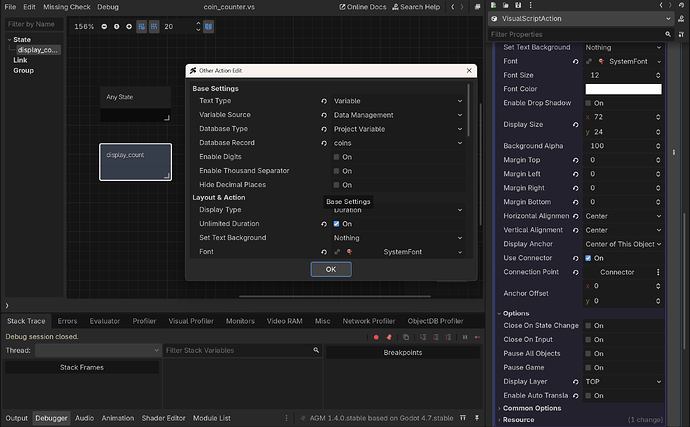Click the zoom out minus icon in graph toolbar
Viewport: 690px width, 427px height.
click(104, 26)
